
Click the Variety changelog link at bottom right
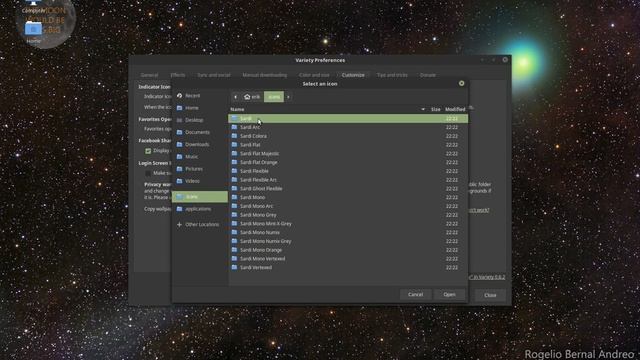pos(487,277)
